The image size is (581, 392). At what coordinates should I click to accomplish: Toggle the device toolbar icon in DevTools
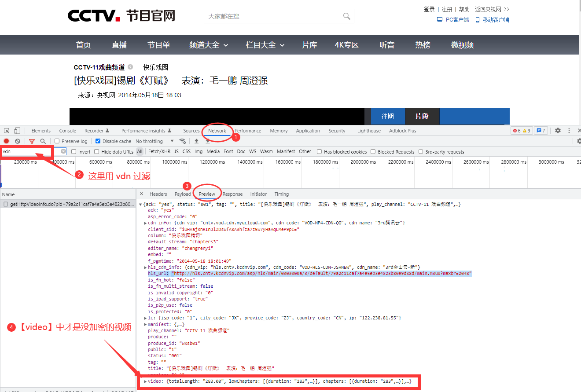click(x=17, y=131)
